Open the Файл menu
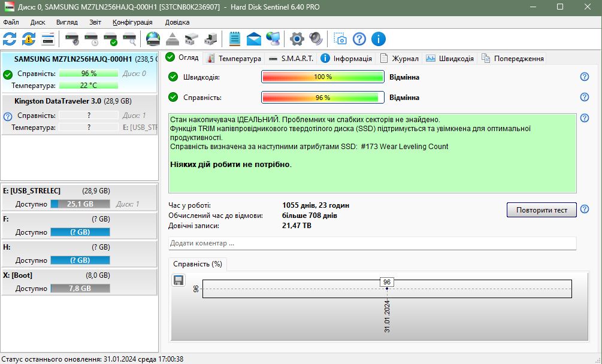The height and width of the screenshot is (364, 602). click(11, 22)
